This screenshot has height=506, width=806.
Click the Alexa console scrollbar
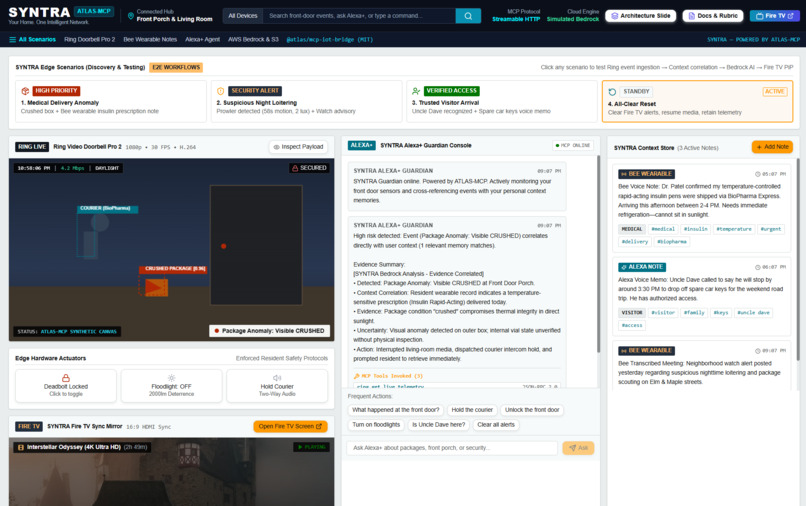click(x=598, y=255)
